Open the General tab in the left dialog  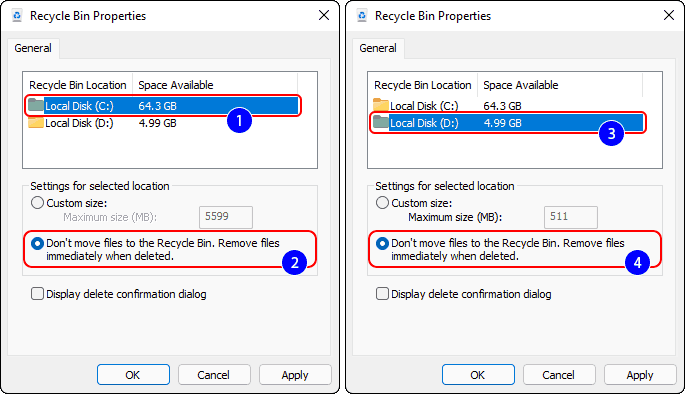pos(33,48)
